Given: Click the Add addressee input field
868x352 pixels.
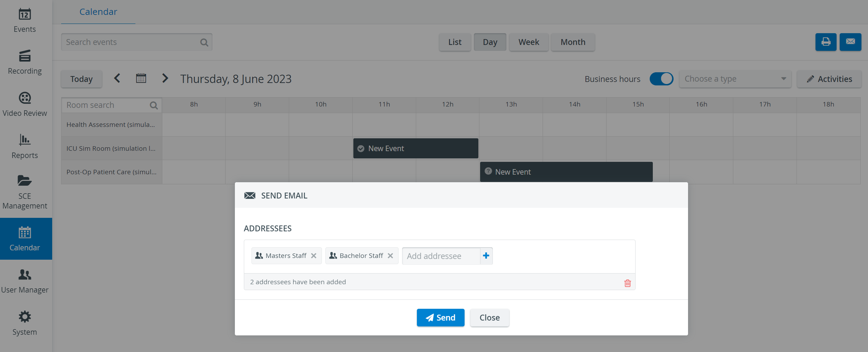Looking at the screenshot, I should pyautogui.click(x=441, y=256).
